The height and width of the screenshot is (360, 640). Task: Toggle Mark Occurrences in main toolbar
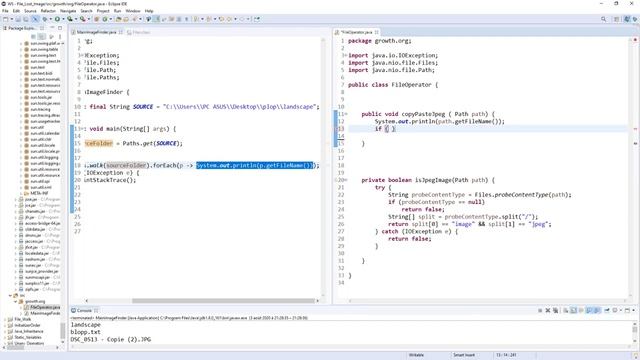[x=156, y=19]
